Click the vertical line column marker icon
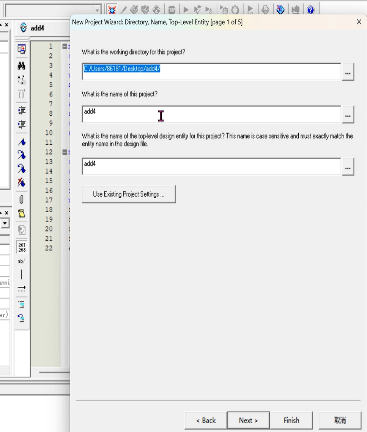 (22, 275)
